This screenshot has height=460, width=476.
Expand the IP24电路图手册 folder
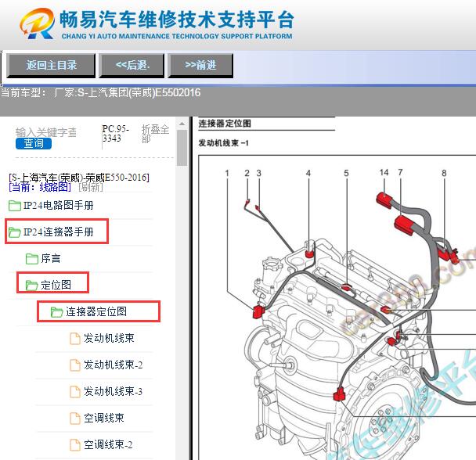point(58,206)
